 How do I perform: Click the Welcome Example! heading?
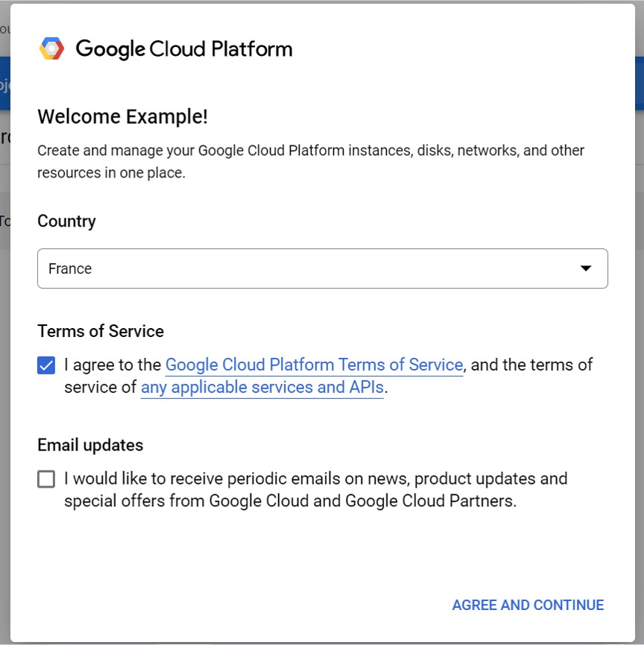[x=122, y=116]
